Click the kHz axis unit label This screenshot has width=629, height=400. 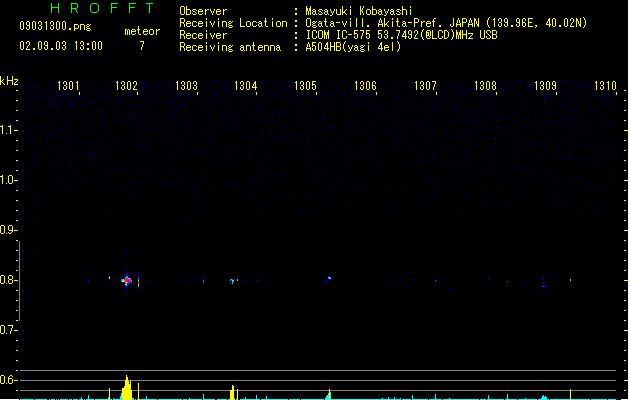pyautogui.click(x=9, y=81)
